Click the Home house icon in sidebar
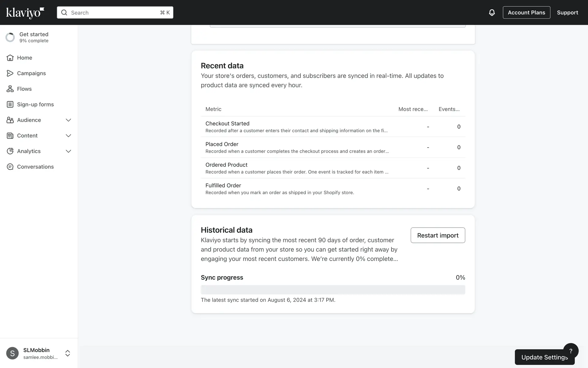 (x=10, y=58)
